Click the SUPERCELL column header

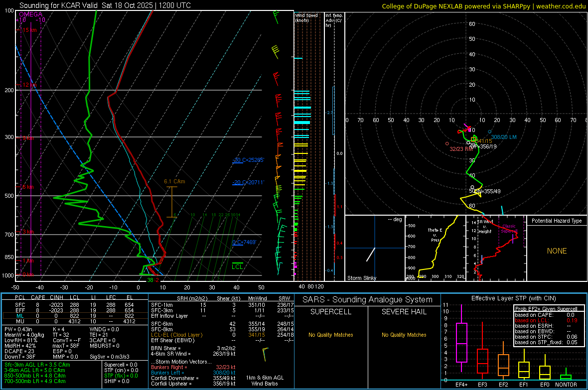[331, 312]
